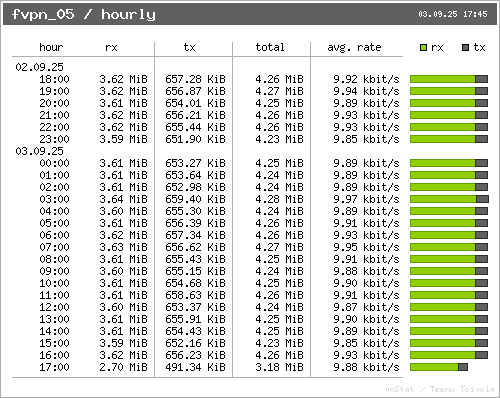The height and width of the screenshot is (398, 500).
Task: Click the 'rx' legend label
Action: 437,48
